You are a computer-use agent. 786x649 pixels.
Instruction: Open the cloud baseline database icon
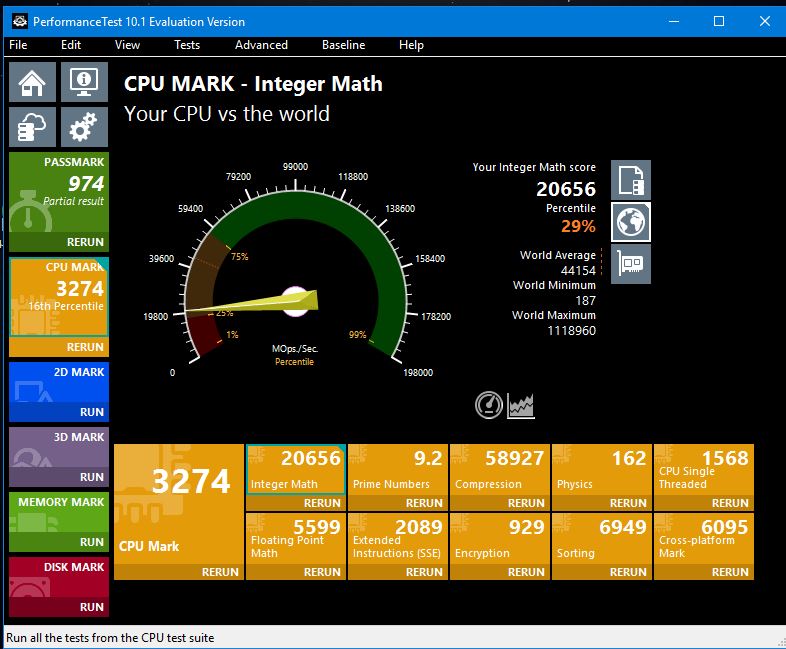click(x=33, y=127)
